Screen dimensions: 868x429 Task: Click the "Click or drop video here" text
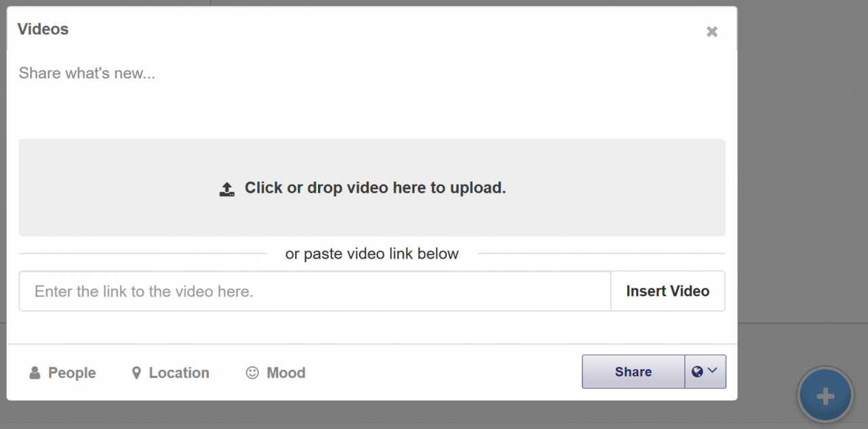[x=375, y=188]
